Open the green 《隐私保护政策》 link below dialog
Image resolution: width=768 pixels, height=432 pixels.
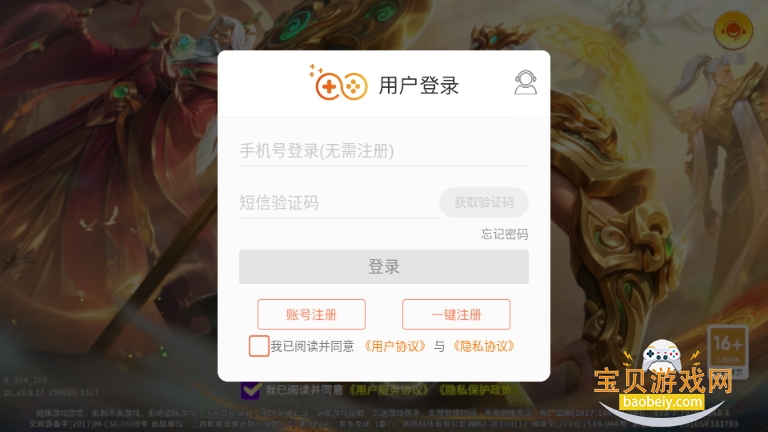coord(476,390)
